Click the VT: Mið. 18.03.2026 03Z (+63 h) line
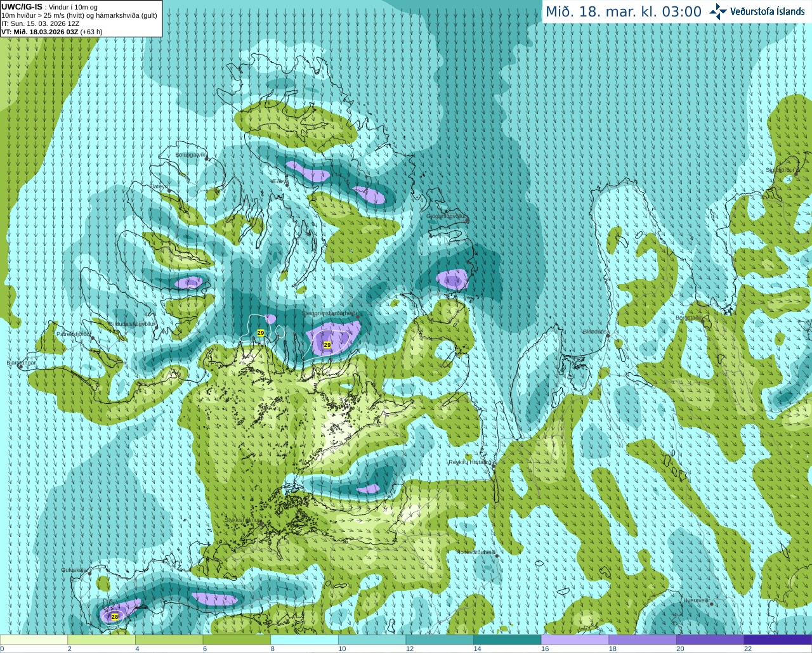 coord(51,32)
